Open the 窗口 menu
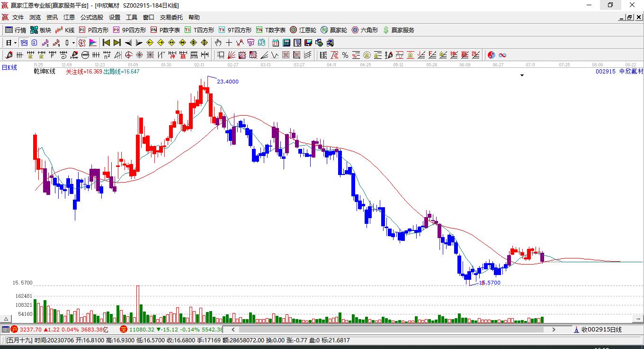 pos(149,18)
